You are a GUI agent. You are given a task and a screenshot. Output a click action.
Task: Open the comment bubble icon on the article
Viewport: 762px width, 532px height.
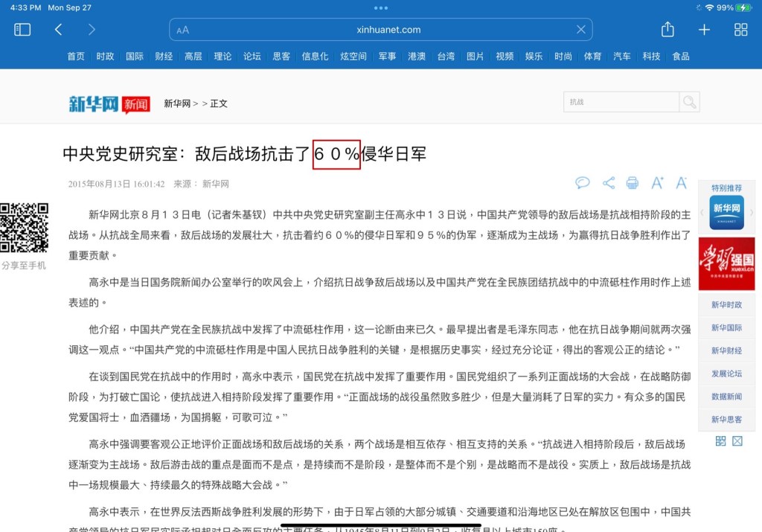(x=583, y=184)
